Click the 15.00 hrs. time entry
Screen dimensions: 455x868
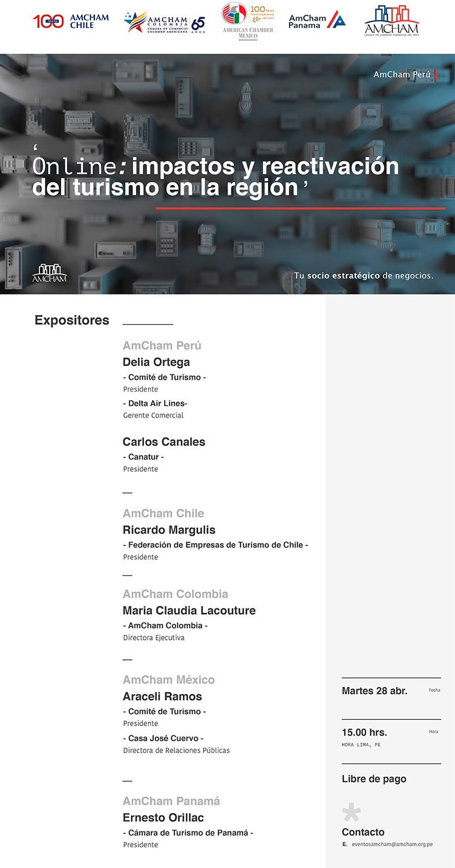pyautogui.click(x=364, y=732)
